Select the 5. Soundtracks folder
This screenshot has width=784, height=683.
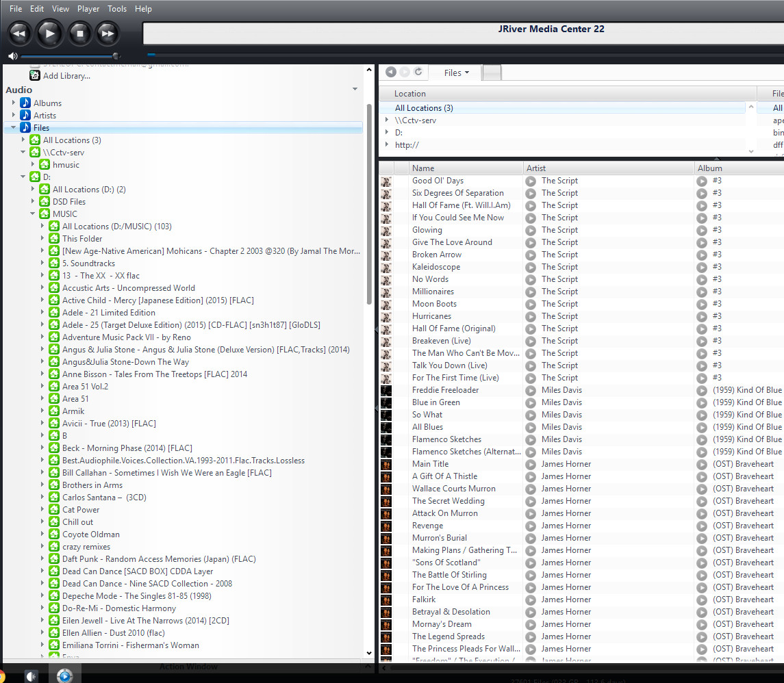pos(88,263)
